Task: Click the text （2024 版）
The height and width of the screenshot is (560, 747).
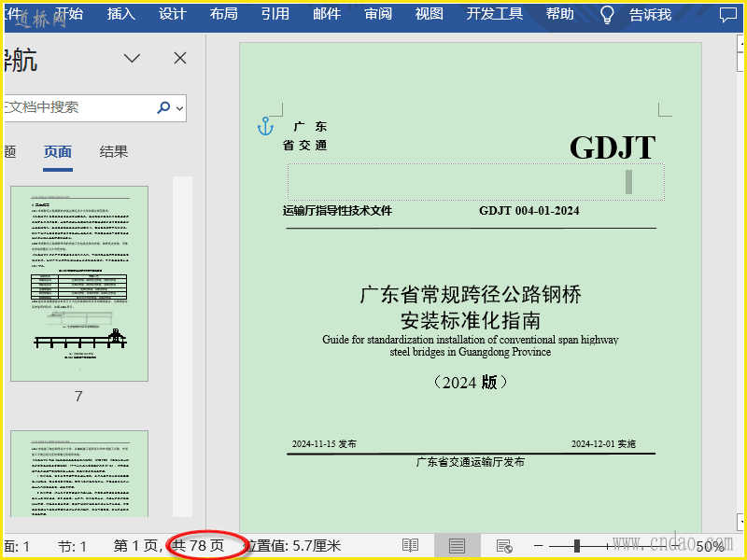Action: point(471,383)
